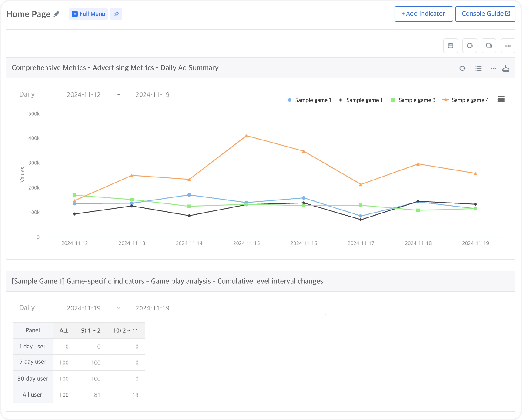Open the dashboard three-dots more options
Image resolution: width=522 pixels, height=420 pixels.
508,45
